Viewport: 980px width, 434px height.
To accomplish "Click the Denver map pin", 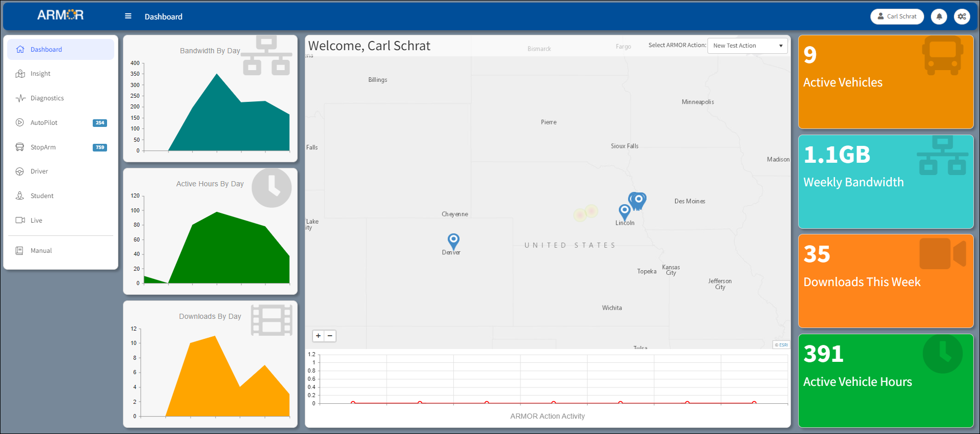I will tap(453, 242).
